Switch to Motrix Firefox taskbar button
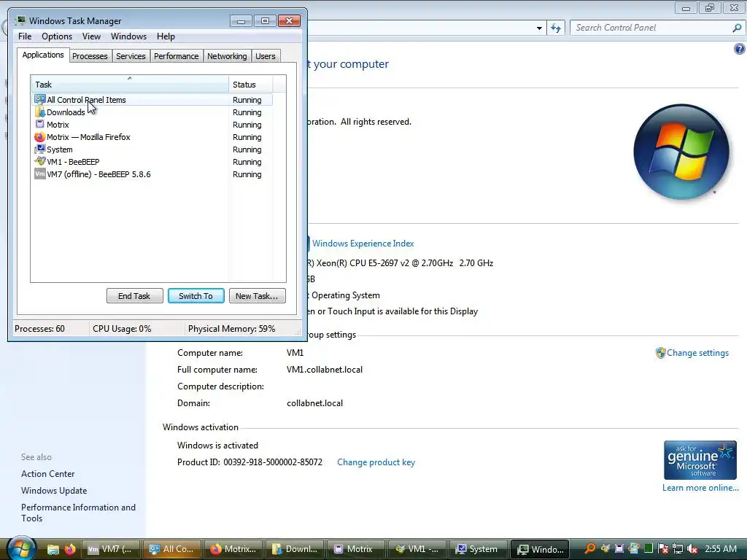747x560 pixels. pyautogui.click(x=234, y=549)
